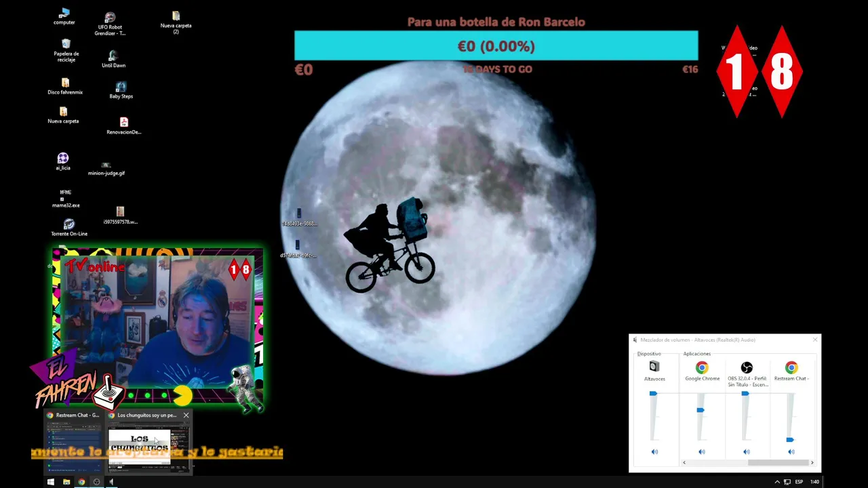Open the 'computer' desktop icon

64,16
